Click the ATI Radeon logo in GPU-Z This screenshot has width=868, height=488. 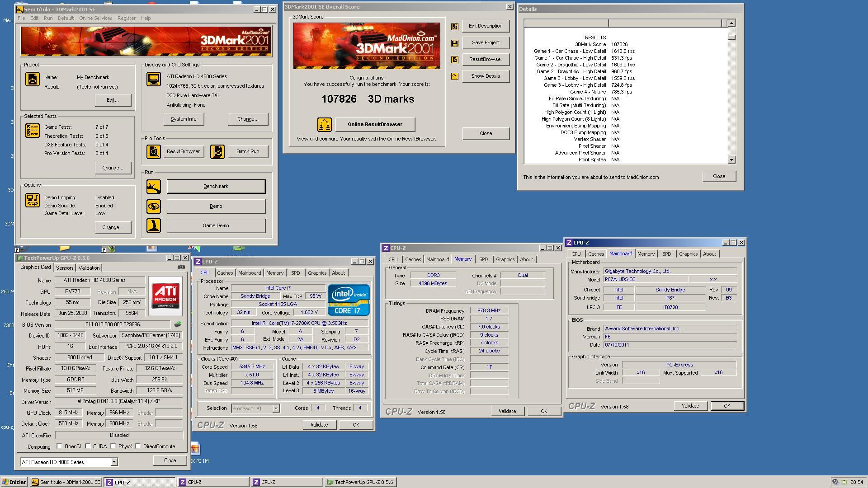(x=165, y=296)
